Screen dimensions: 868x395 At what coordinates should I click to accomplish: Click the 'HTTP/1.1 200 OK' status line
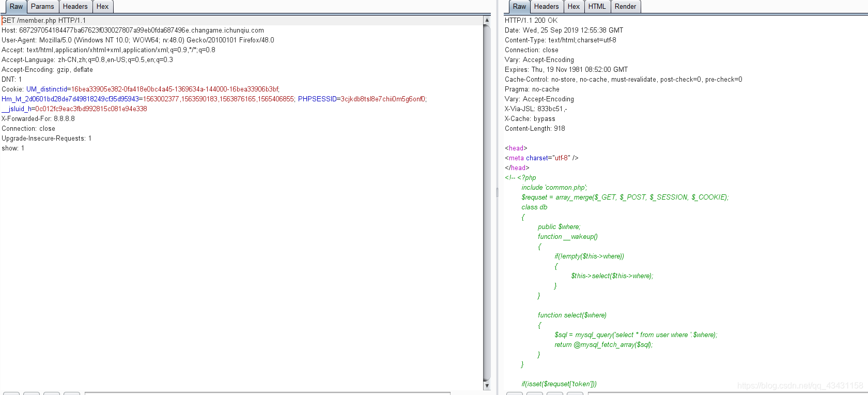coord(531,21)
